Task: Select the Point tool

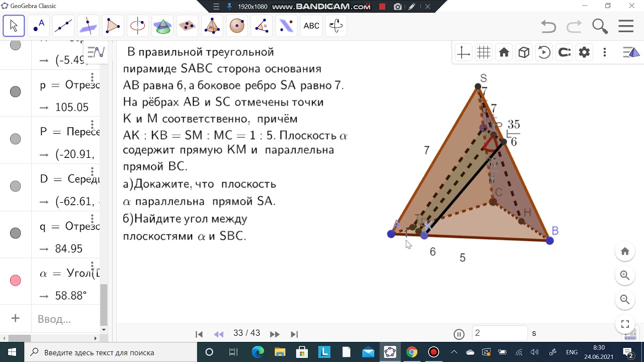Action: click(39, 26)
